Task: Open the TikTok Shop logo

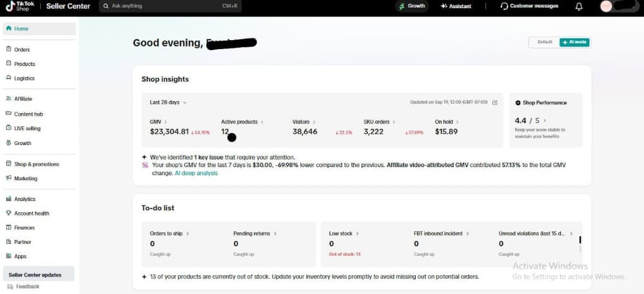Action: tap(19, 6)
